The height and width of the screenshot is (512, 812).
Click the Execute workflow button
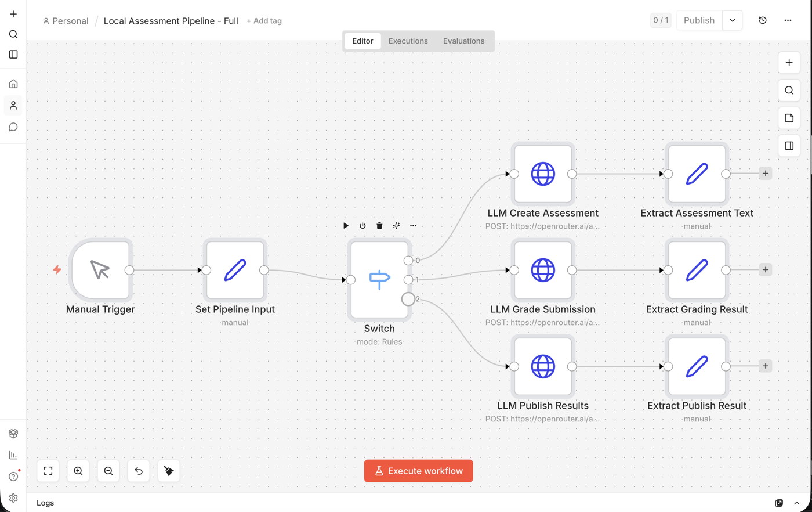point(418,471)
